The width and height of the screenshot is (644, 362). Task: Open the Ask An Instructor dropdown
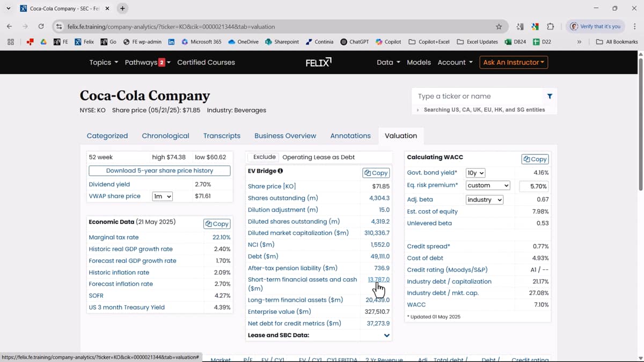(514, 62)
